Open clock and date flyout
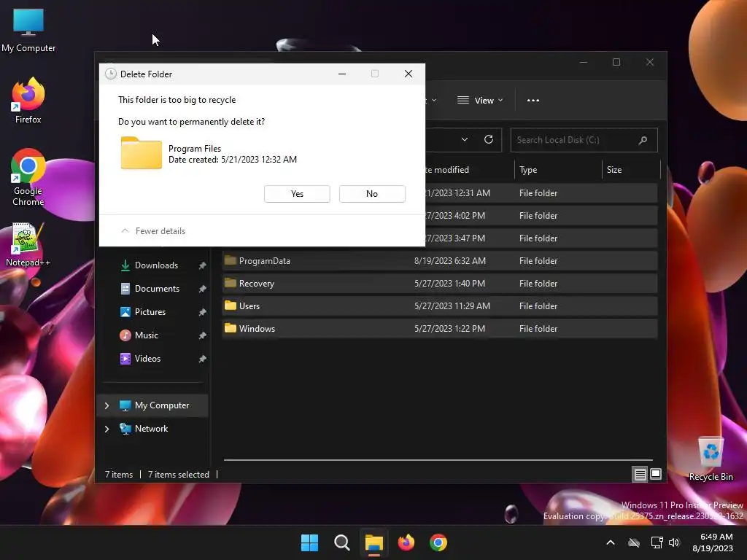 point(713,542)
